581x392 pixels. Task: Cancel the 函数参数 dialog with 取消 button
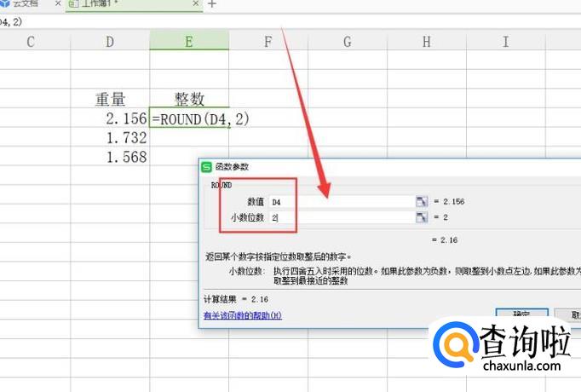[x=567, y=314]
